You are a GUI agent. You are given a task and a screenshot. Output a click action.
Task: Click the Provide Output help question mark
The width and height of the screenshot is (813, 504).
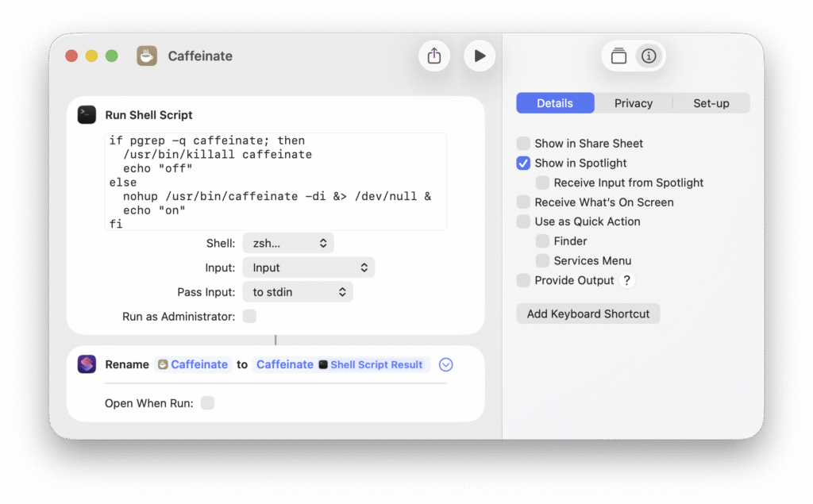[626, 280]
